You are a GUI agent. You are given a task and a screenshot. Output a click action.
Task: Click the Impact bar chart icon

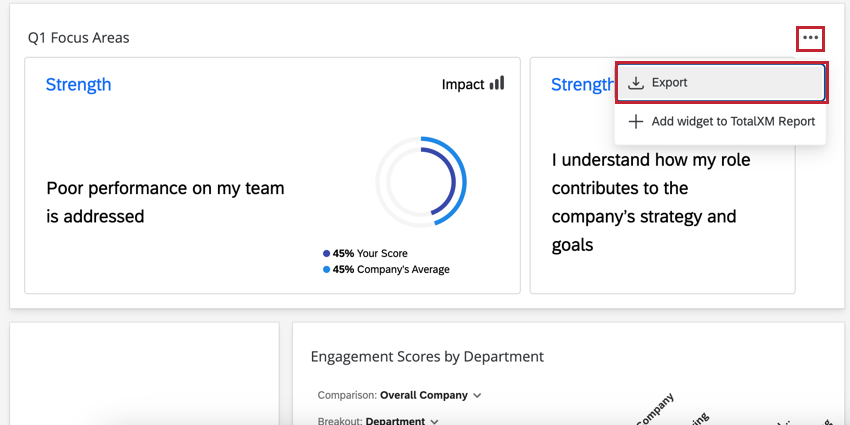coord(497,84)
